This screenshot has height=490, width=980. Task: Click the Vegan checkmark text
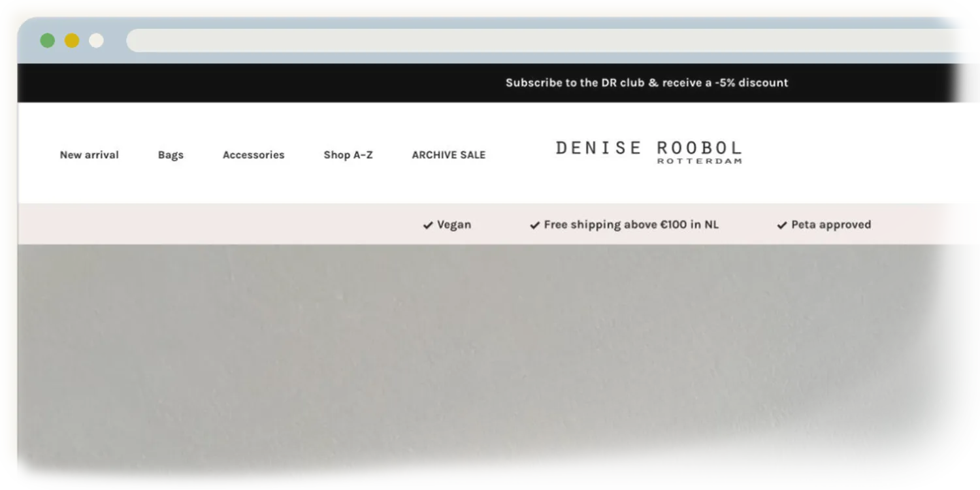tap(447, 225)
